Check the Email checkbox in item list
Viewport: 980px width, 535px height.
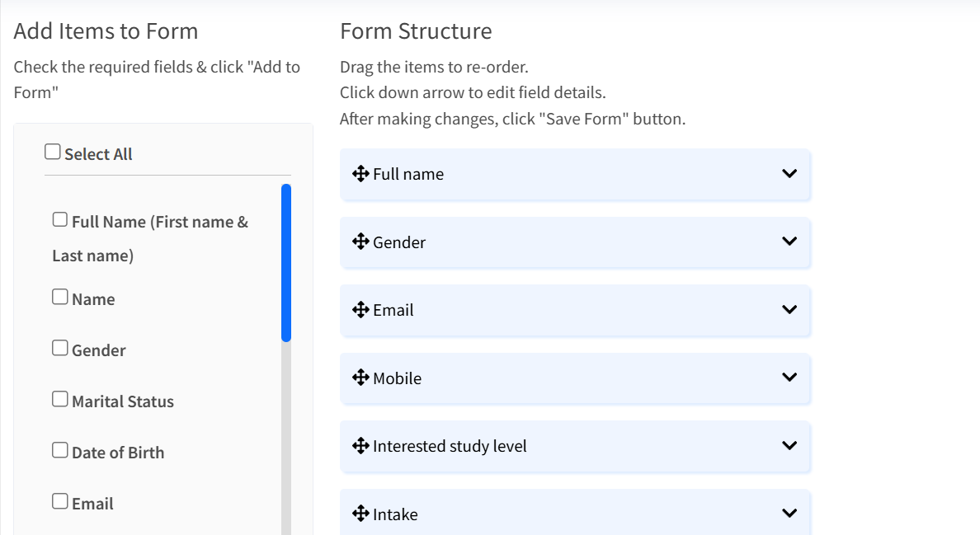[x=60, y=502]
